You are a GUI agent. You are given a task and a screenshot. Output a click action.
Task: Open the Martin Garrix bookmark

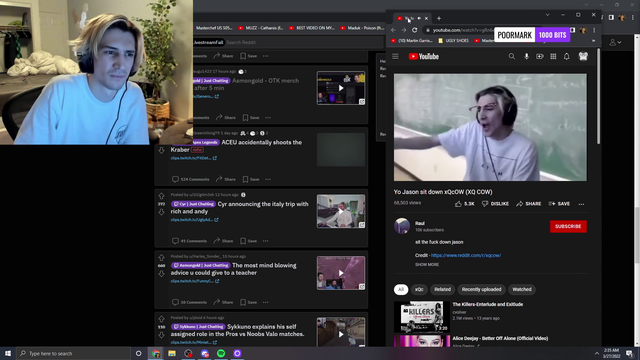(412, 40)
